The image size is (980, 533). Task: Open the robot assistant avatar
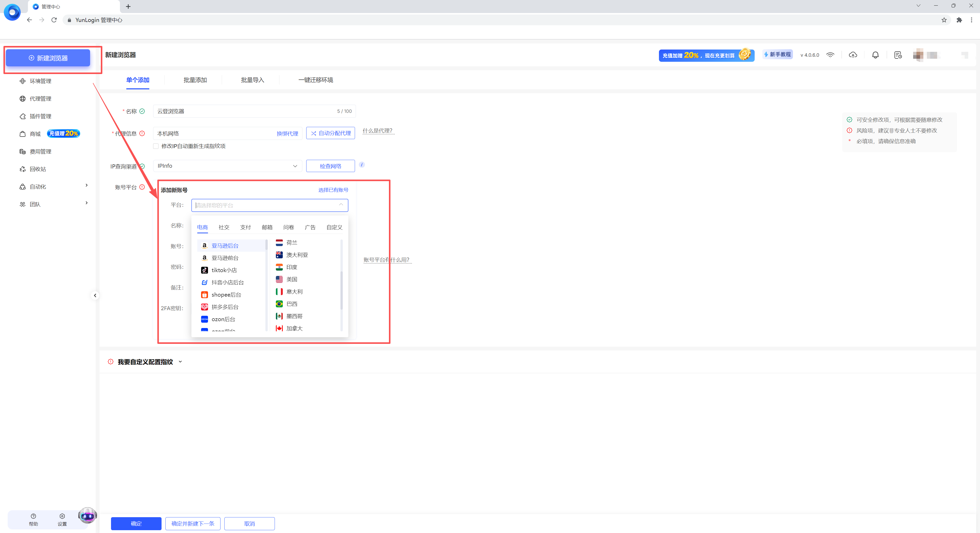(88, 515)
